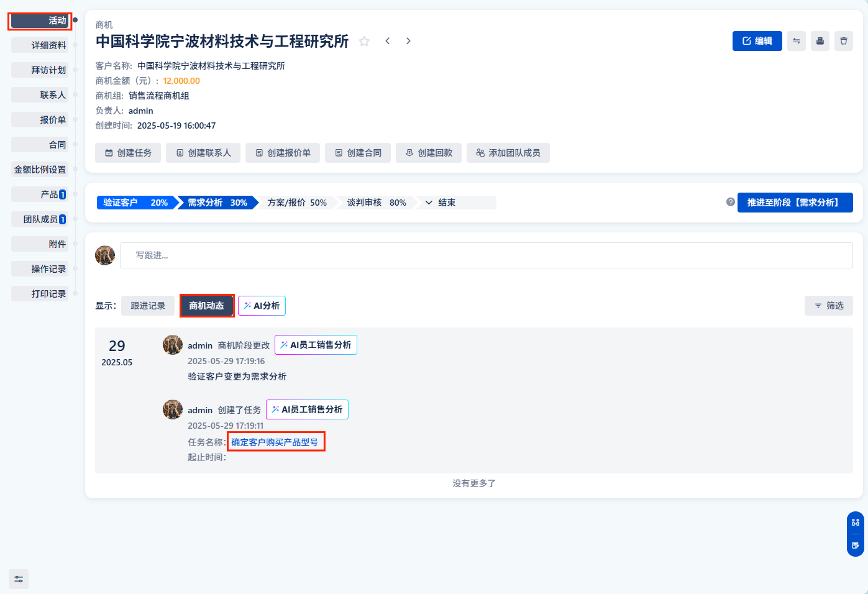Click the 写跟进 input field
Viewport: 868px width, 594px height.
click(486, 255)
